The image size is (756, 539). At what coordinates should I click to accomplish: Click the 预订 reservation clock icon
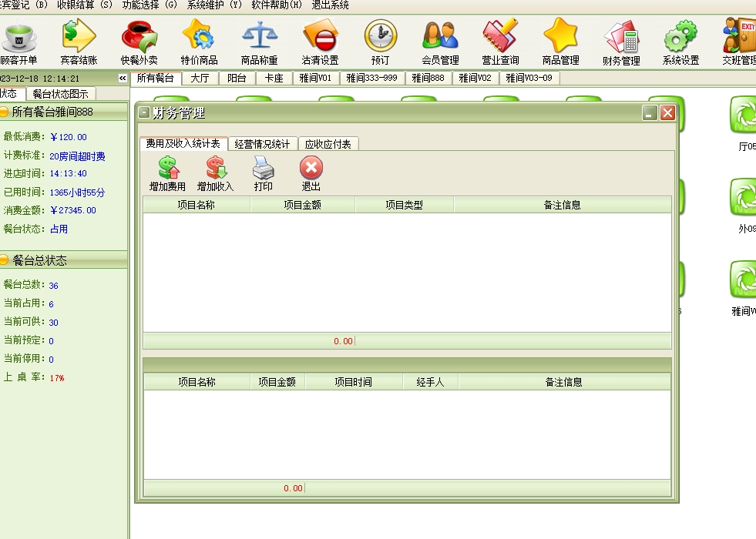[x=380, y=42]
